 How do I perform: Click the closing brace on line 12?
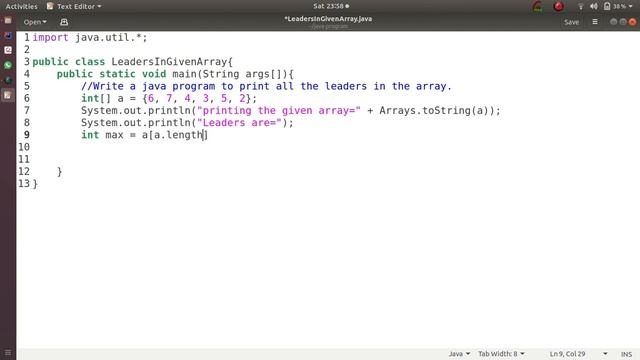[60, 172]
